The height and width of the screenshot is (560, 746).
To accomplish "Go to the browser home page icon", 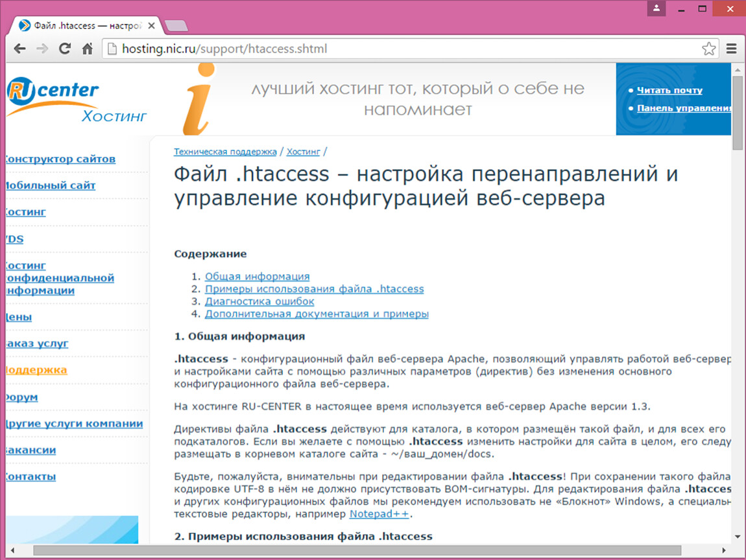I will [x=87, y=49].
